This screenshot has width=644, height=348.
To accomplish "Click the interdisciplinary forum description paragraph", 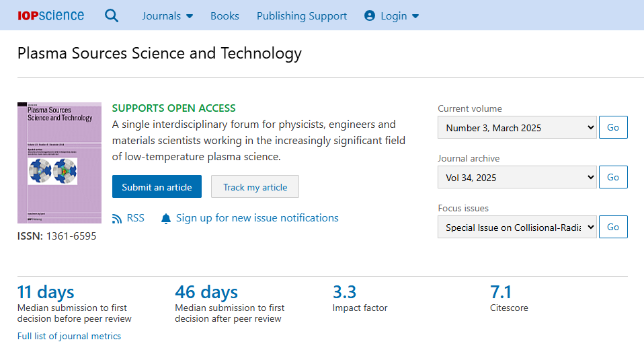I will [x=259, y=140].
